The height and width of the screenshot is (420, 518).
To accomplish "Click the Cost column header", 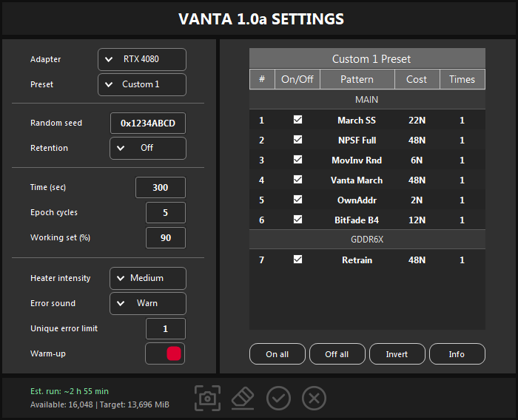I will [417, 79].
